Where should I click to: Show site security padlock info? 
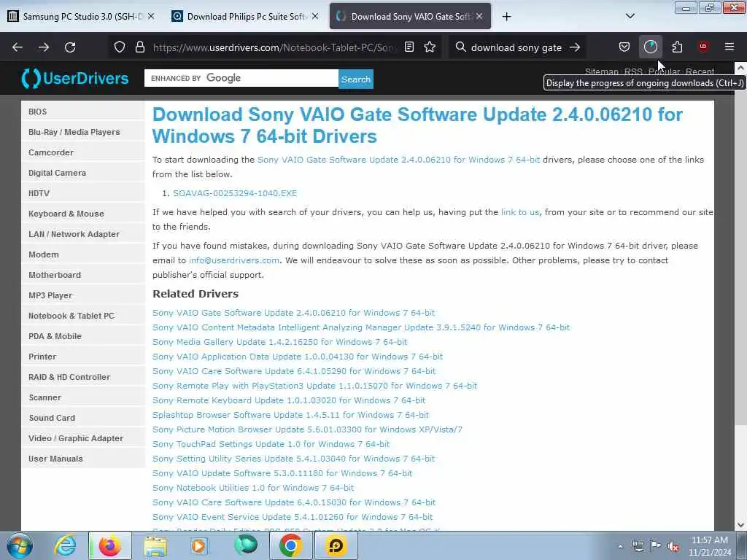click(x=139, y=47)
